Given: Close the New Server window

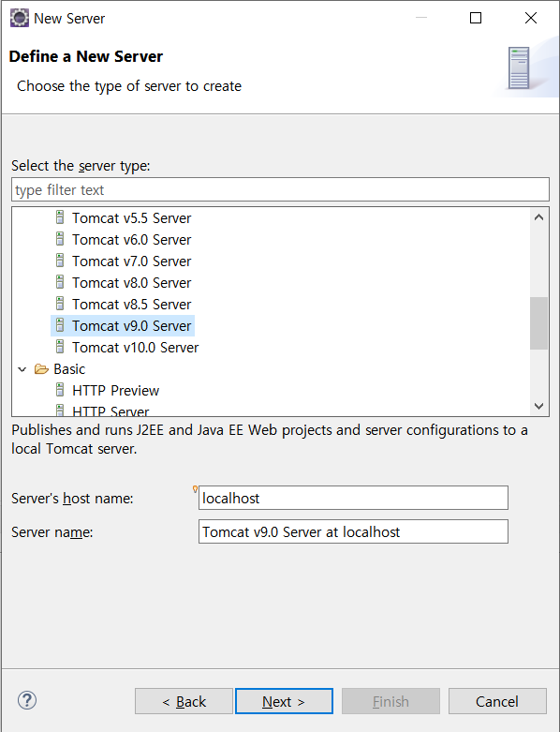Looking at the screenshot, I should [x=531, y=18].
